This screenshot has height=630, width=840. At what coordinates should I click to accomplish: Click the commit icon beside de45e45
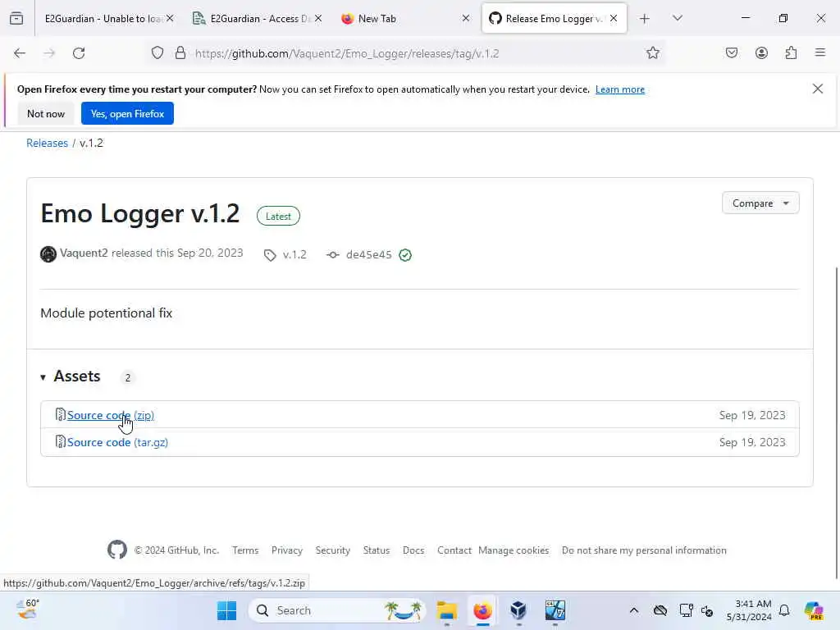click(333, 255)
